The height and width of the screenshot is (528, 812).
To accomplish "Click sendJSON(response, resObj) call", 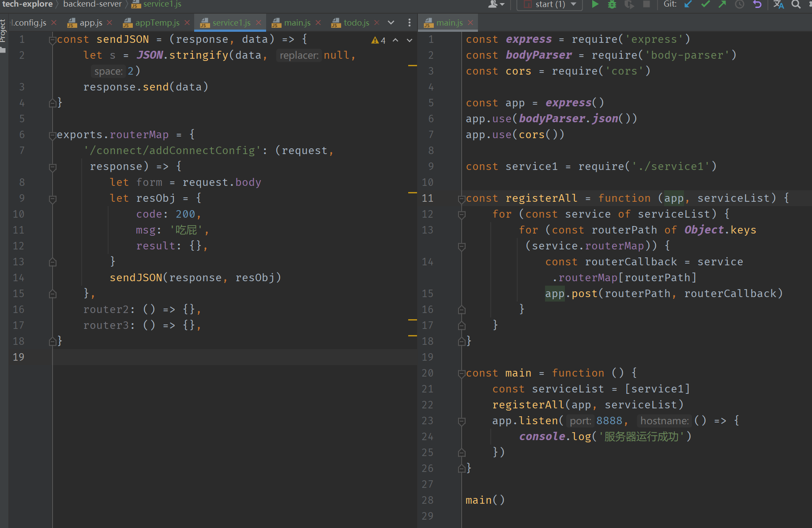I will coord(195,278).
